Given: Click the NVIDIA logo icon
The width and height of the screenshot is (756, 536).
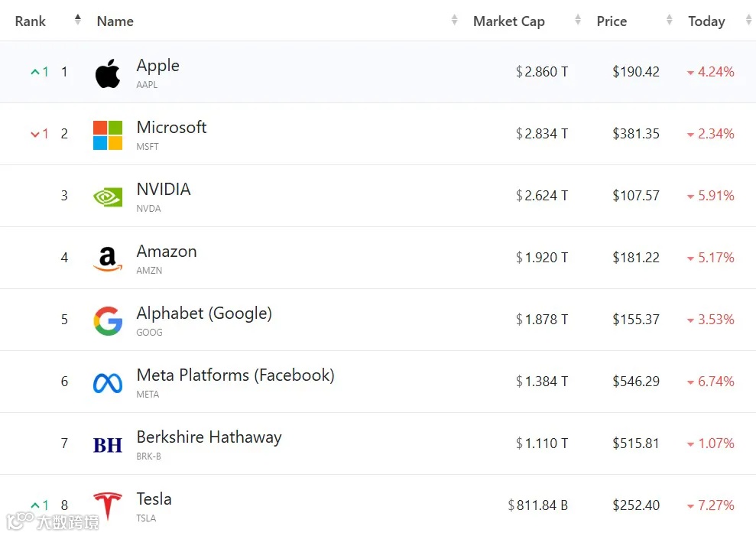Looking at the screenshot, I should coord(108,197).
